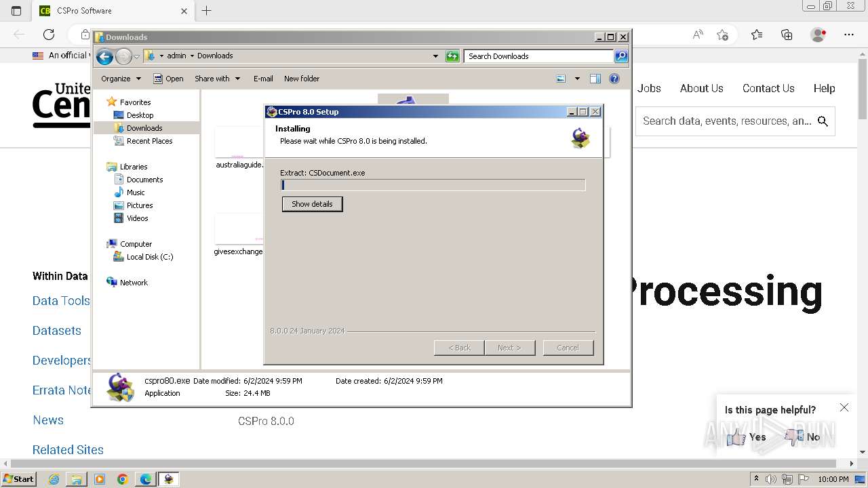Click the Read aloud icon in browser
This screenshot has width=868, height=488.
698,35
